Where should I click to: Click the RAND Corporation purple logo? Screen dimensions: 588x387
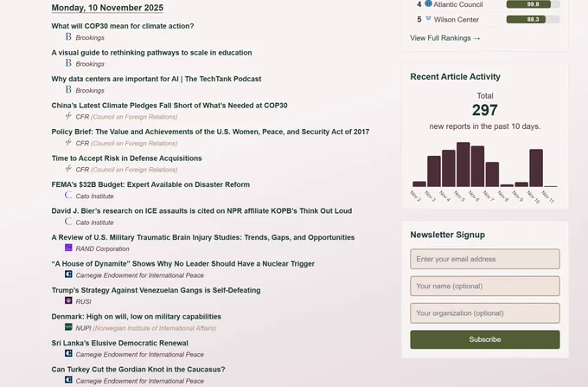tap(68, 248)
